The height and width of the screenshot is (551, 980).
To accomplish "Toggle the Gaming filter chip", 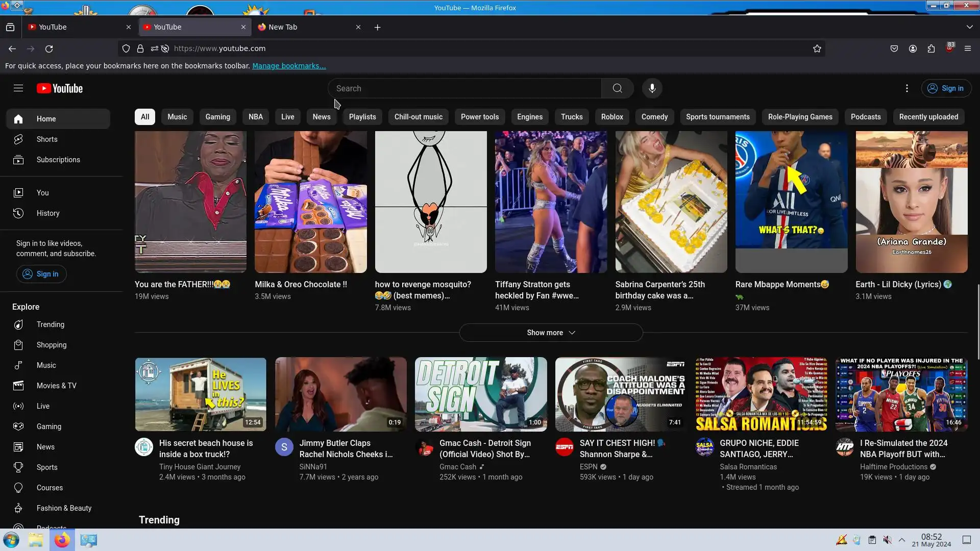I will click(x=217, y=117).
